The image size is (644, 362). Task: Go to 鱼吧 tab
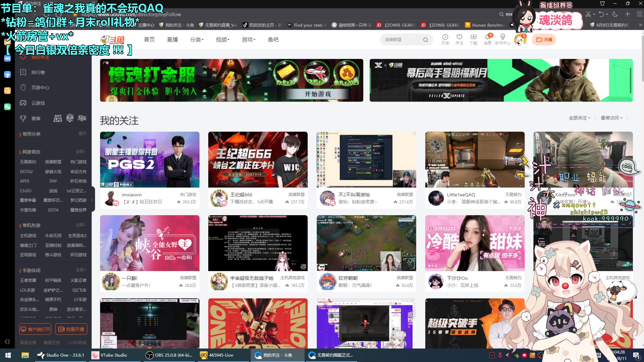point(273,40)
